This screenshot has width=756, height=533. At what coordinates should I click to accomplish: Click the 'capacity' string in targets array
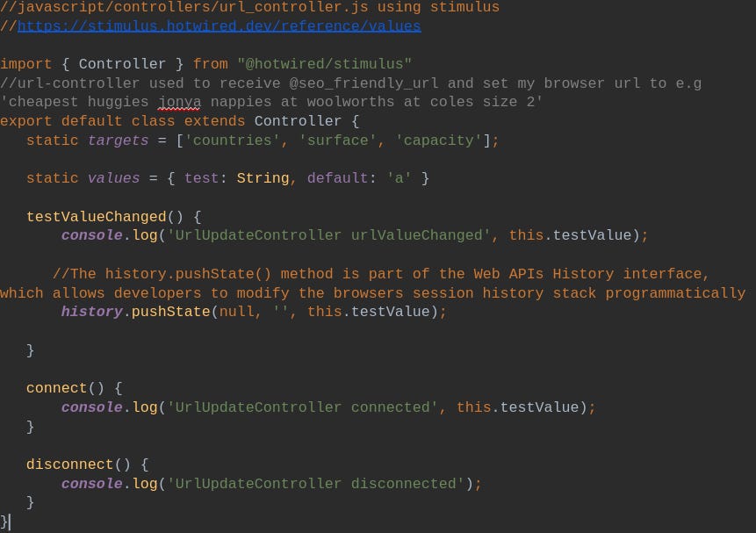[438, 140]
